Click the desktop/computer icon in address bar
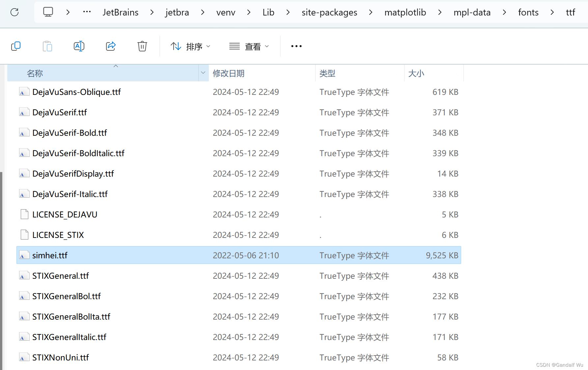Screen dimensions: 588x370 click(x=48, y=12)
